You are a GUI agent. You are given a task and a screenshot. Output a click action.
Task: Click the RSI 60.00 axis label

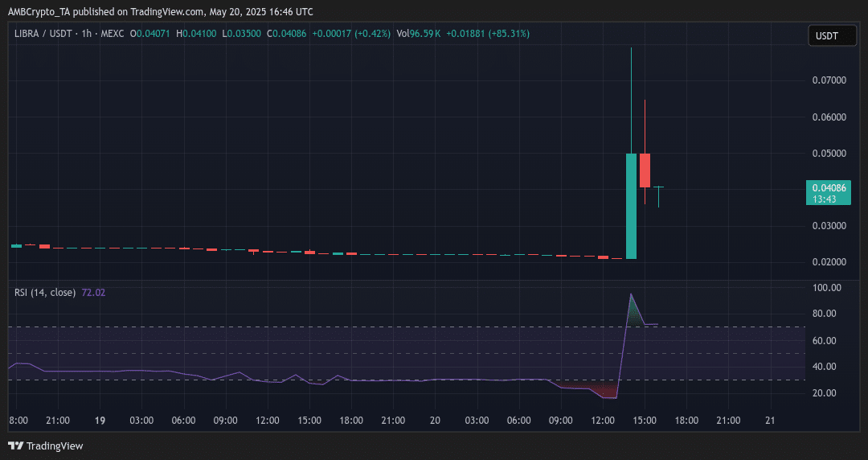tap(825, 340)
